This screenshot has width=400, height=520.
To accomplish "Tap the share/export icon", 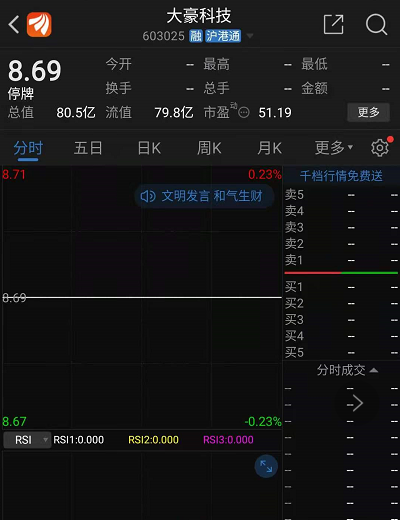I will pos(333,24).
